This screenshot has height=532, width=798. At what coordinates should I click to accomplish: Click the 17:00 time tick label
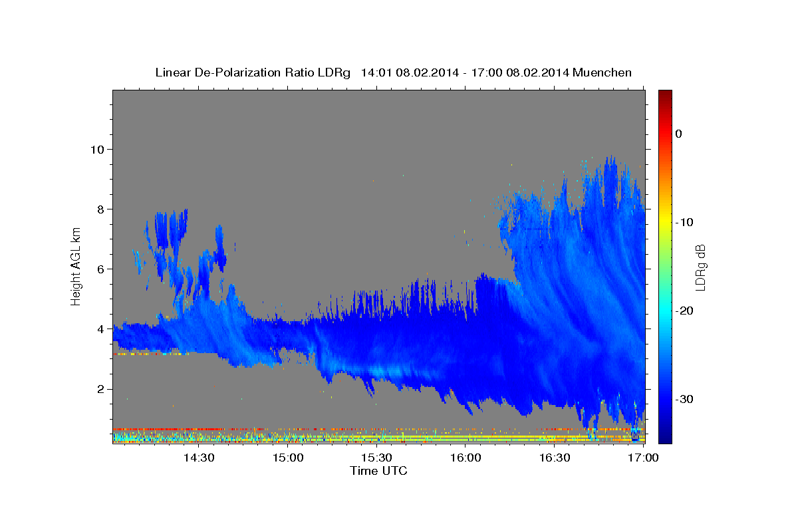[x=644, y=458]
